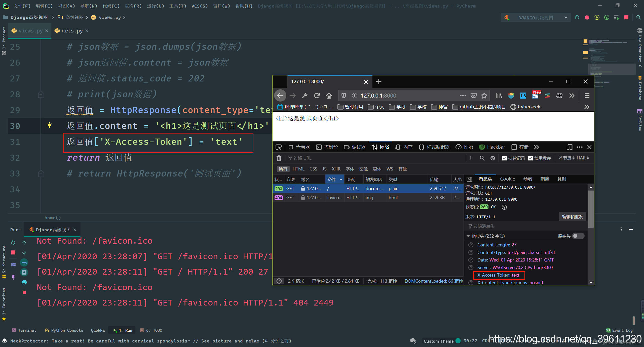
Task: Switch to the Cookie tab in request details
Action: (507, 179)
